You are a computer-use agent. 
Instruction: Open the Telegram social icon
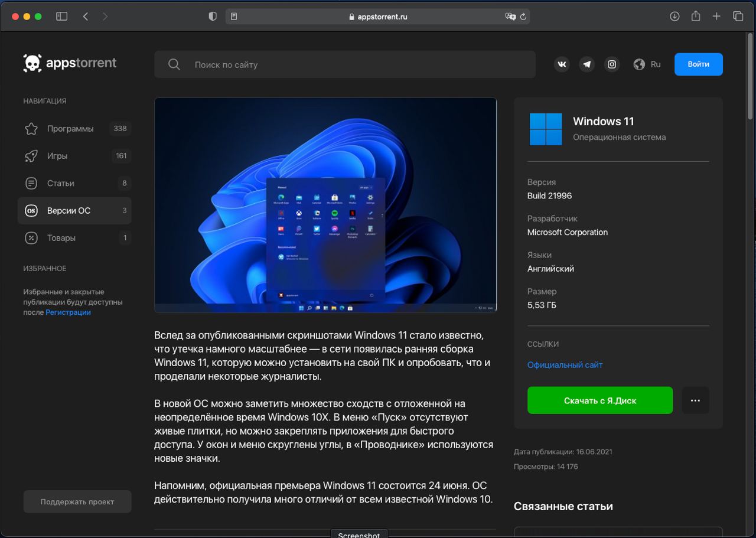coord(586,64)
